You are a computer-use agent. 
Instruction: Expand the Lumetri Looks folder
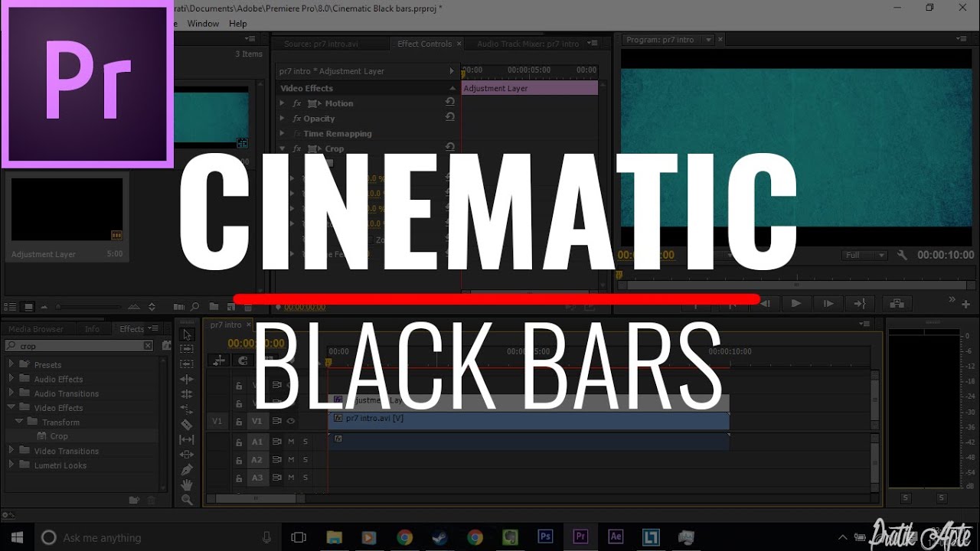point(11,465)
